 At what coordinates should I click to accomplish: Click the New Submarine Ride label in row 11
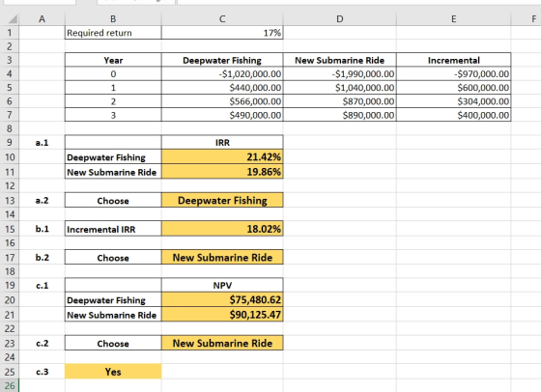113,171
